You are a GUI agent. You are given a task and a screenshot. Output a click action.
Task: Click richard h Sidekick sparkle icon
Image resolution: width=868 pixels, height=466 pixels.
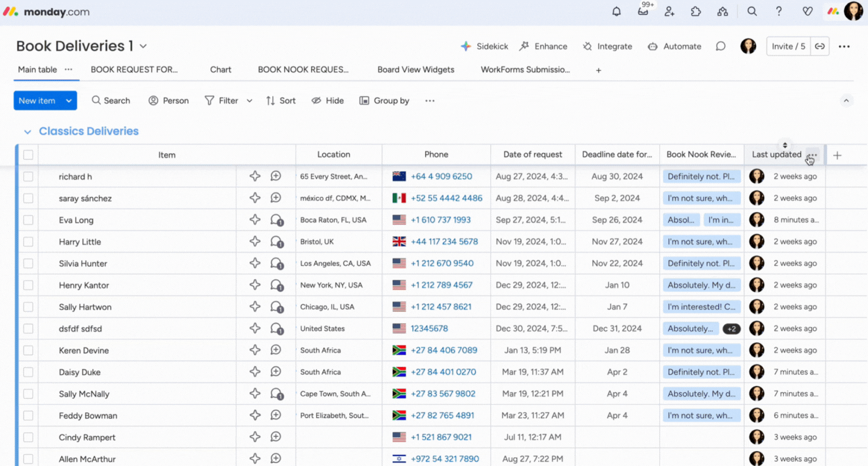[x=254, y=176]
